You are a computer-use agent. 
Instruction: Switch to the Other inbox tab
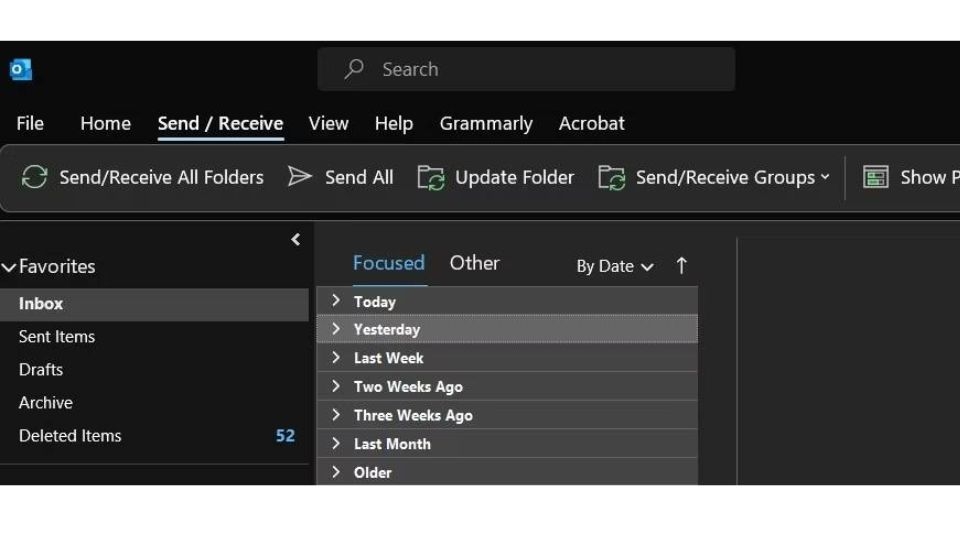(x=474, y=263)
